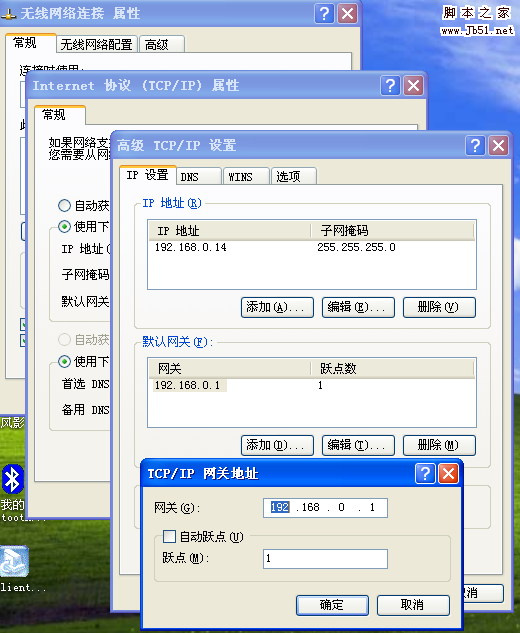Click 删除(V) button under IP 地址
This screenshot has height=633, width=520.
(x=439, y=307)
